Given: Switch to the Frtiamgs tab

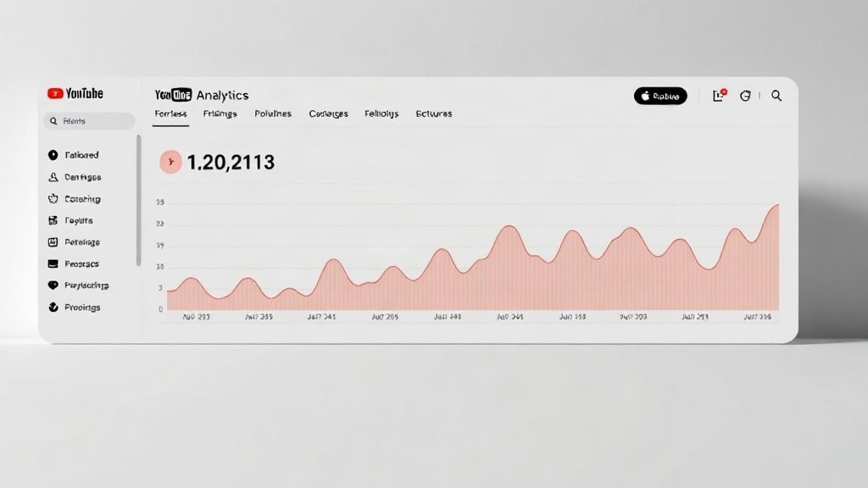Looking at the screenshot, I should [x=220, y=114].
